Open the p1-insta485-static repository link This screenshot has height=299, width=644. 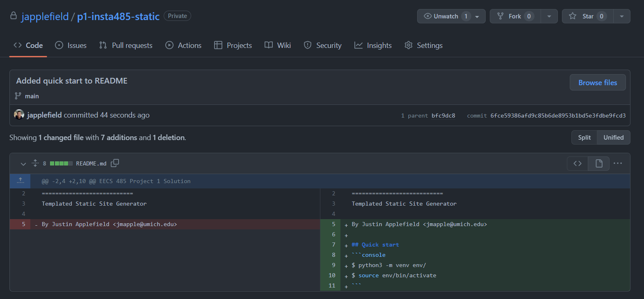[x=118, y=16]
